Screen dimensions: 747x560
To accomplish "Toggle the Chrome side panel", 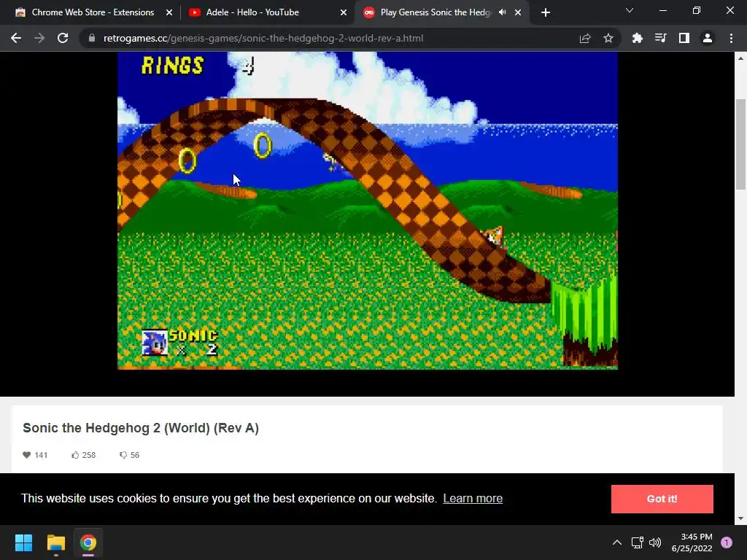I will [x=684, y=38].
